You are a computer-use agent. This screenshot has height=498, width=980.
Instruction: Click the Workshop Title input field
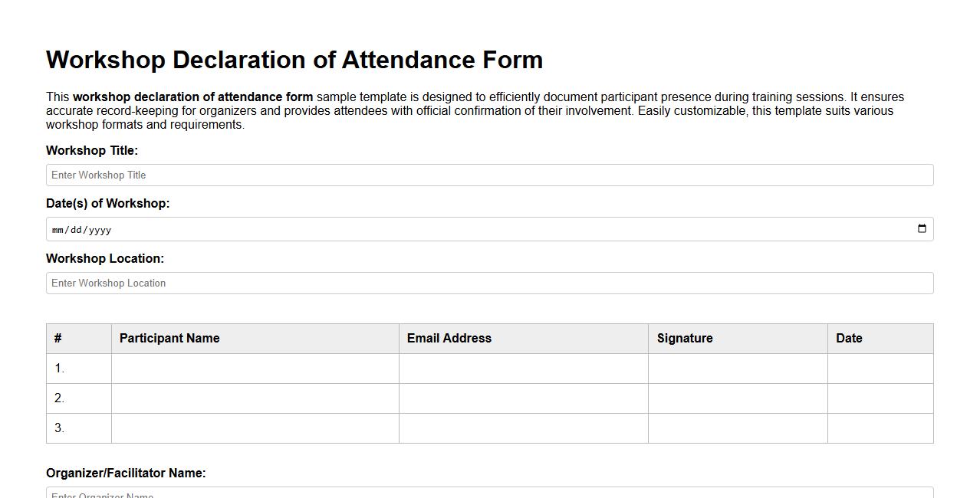(x=490, y=175)
